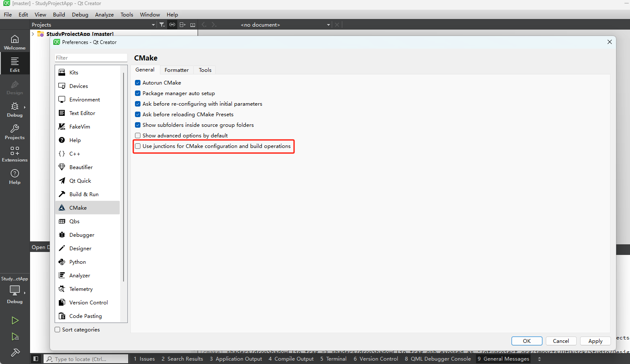This screenshot has height=364, width=630.
Task: Select Qt Quick category
Action: 88,181
